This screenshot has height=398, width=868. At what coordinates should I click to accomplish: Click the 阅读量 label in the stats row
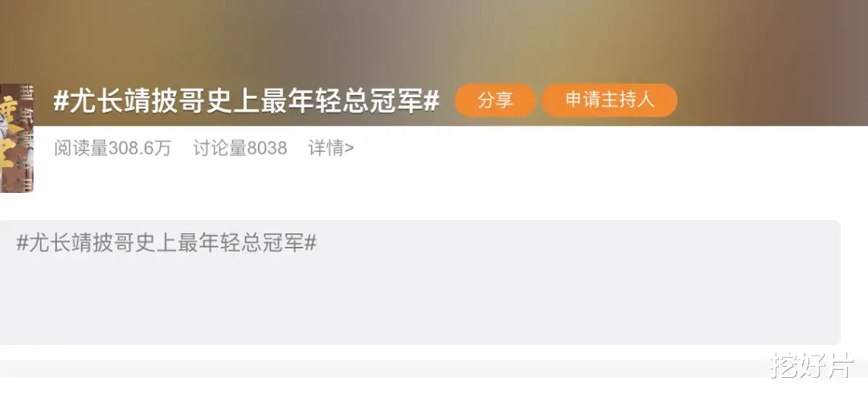[x=81, y=149]
